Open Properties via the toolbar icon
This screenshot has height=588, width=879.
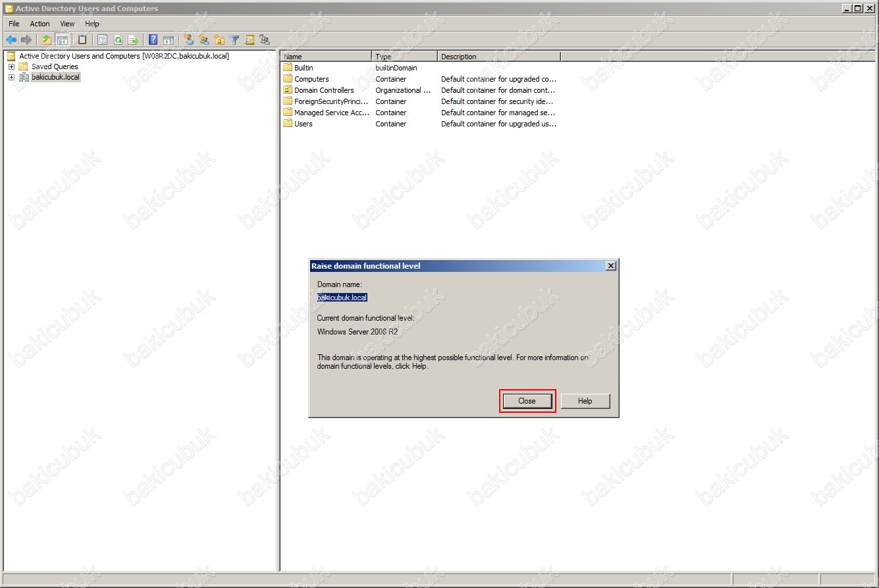pyautogui.click(x=103, y=40)
